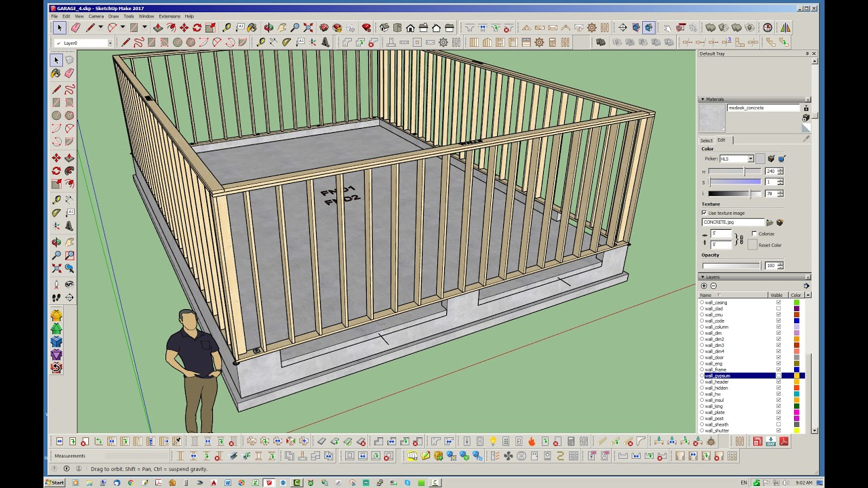Open the Rectangle tool dropdown arrow
This screenshot has width=868, height=488.
click(144, 28)
